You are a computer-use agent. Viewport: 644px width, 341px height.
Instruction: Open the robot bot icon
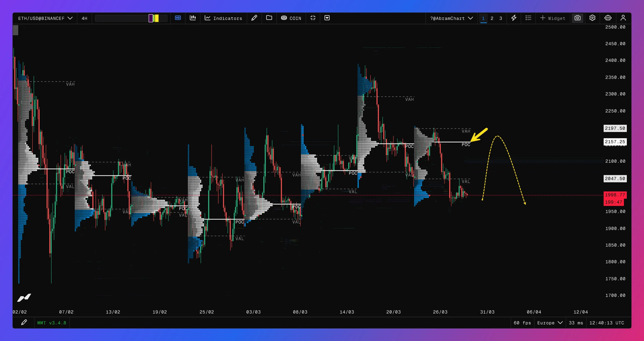[x=608, y=18]
